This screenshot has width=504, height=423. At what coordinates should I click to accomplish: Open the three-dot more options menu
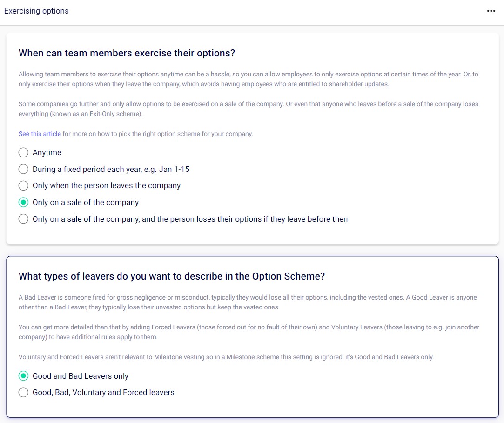tap(491, 11)
